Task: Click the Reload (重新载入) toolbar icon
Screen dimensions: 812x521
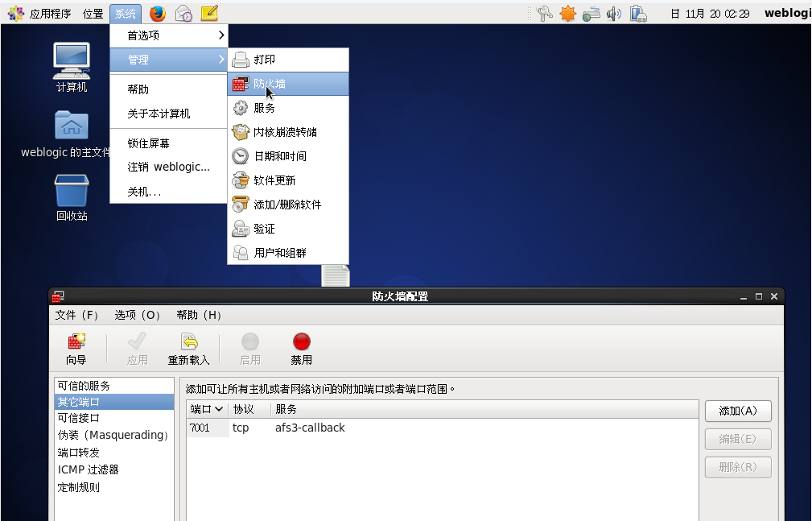Action: [x=188, y=348]
